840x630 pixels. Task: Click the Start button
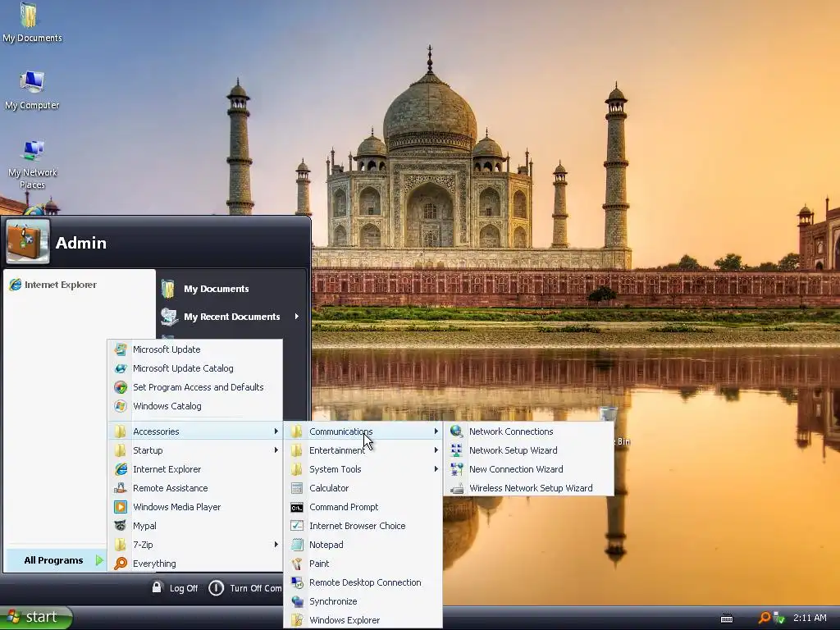click(35, 617)
